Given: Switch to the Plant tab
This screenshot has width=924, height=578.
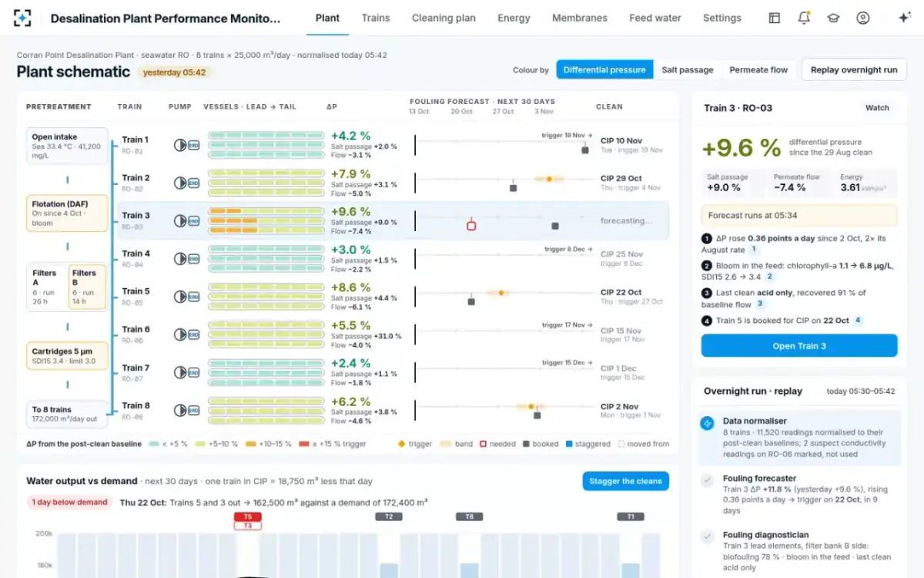Looking at the screenshot, I should [x=327, y=18].
